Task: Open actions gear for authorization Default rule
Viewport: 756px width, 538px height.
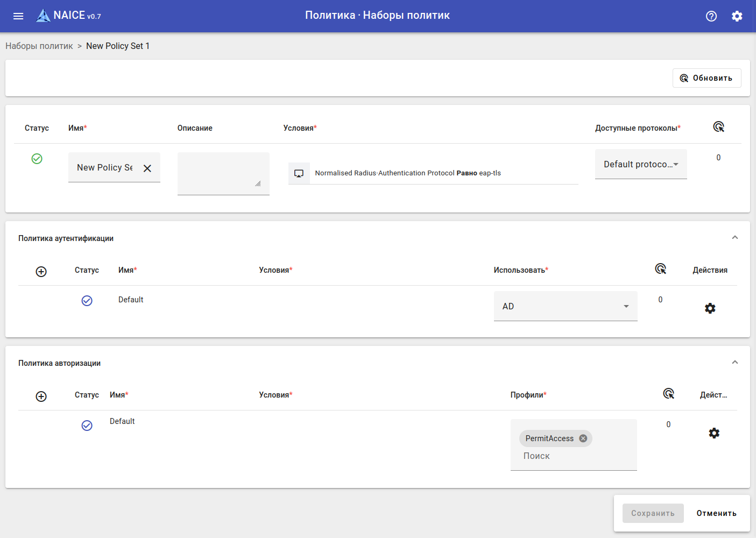Action: coord(714,433)
